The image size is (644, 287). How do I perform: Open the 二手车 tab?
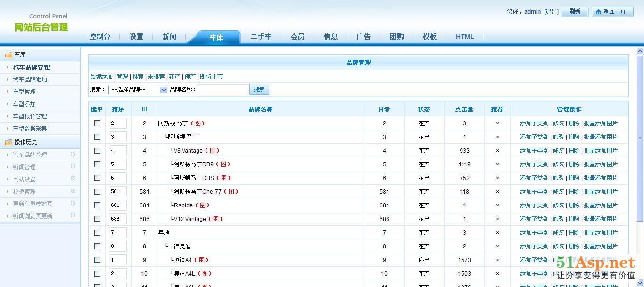(x=261, y=37)
